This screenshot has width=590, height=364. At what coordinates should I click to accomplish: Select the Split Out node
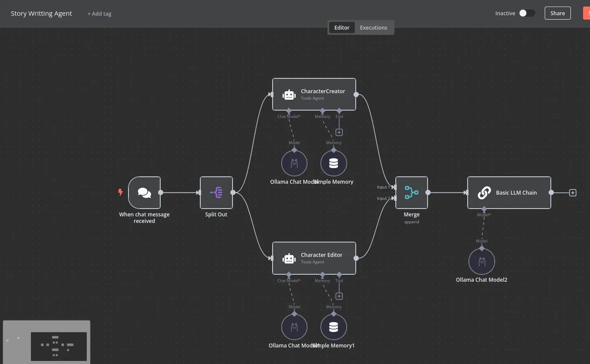[216, 192]
